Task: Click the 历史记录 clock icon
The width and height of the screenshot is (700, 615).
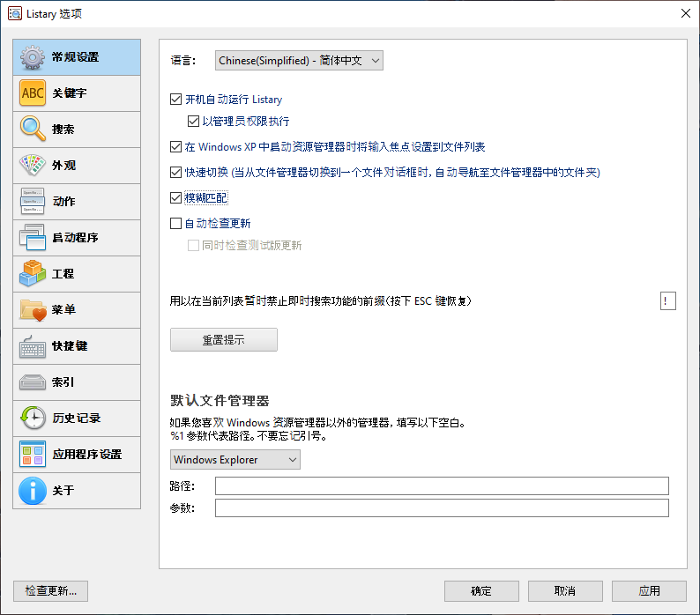Action: pos(33,419)
